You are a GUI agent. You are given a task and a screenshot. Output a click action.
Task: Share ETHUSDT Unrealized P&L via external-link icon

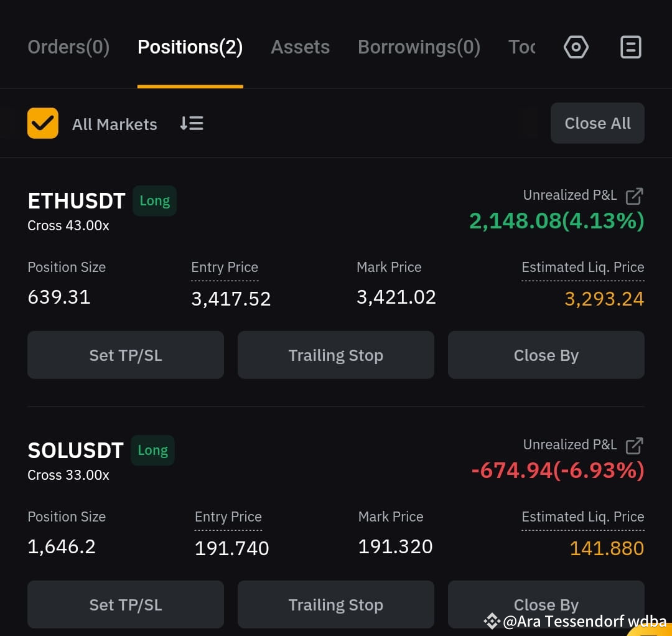click(634, 195)
